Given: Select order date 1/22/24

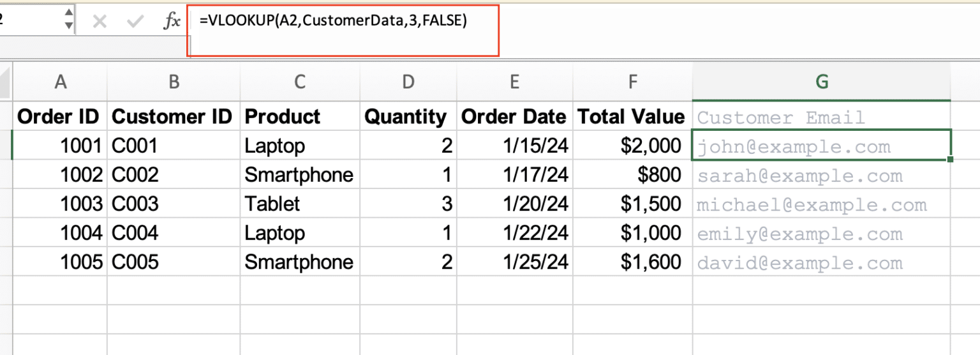Looking at the screenshot, I should tap(514, 232).
